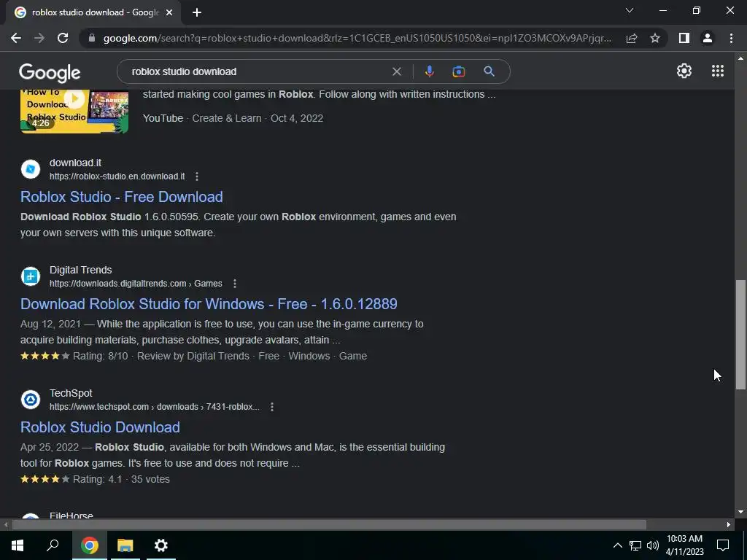
Task: Click the horizontal scrollbar thumb
Action: (x=329, y=525)
